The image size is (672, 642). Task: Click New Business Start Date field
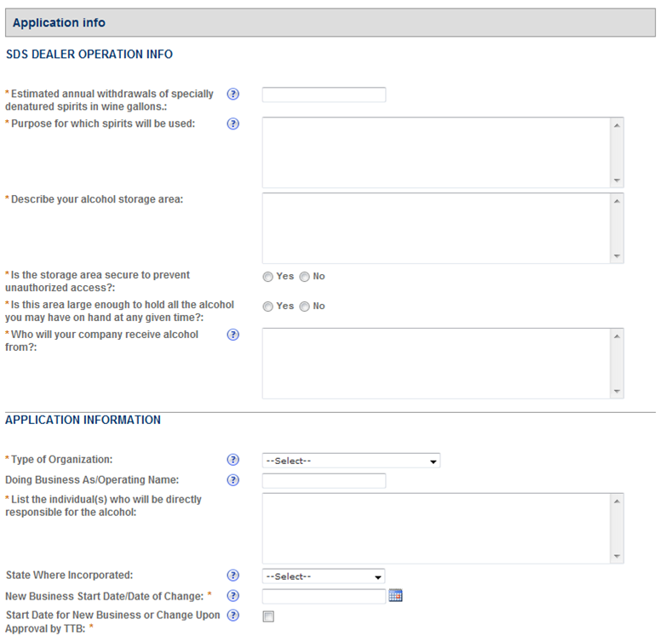324,596
